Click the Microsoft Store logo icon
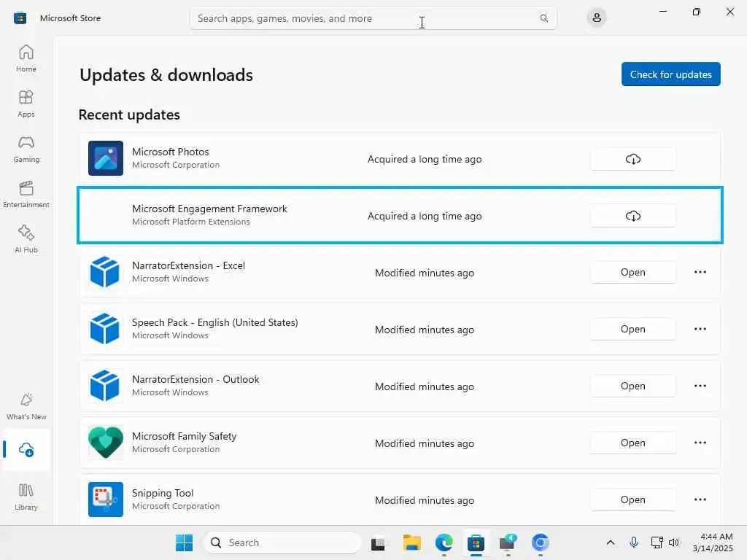The width and height of the screenshot is (747, 560). [20, 18]
